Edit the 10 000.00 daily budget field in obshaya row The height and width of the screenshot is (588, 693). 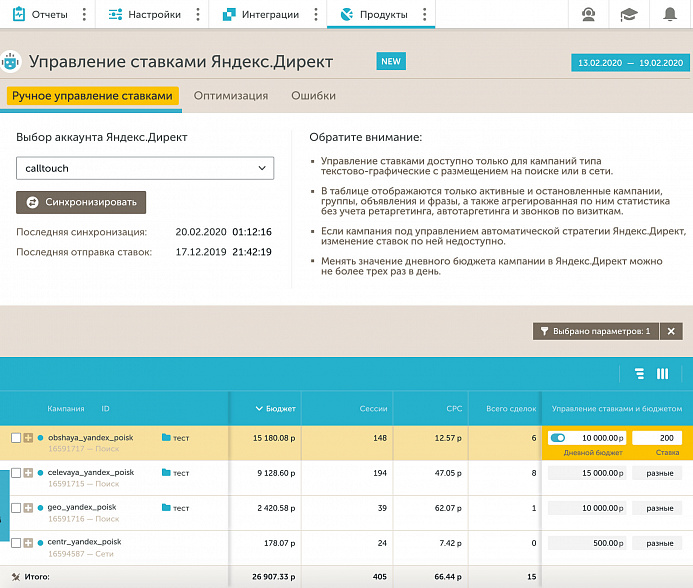click(586, 438)
